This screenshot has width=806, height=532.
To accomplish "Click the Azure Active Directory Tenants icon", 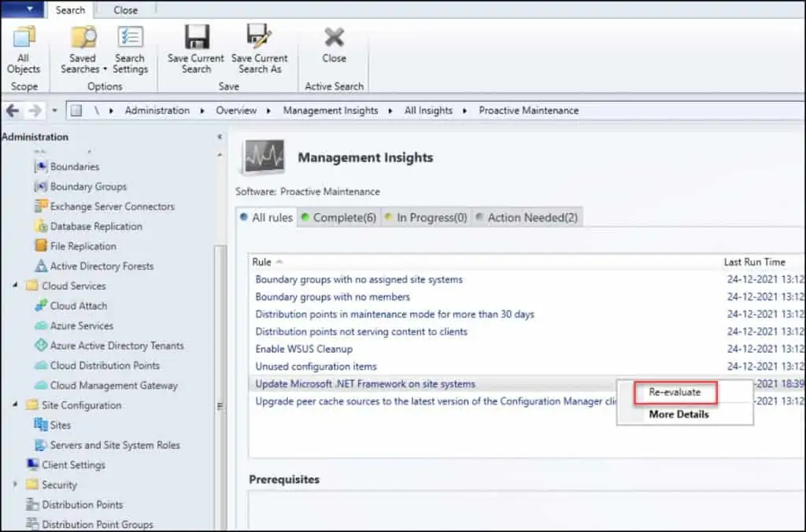I will (41, 345).
